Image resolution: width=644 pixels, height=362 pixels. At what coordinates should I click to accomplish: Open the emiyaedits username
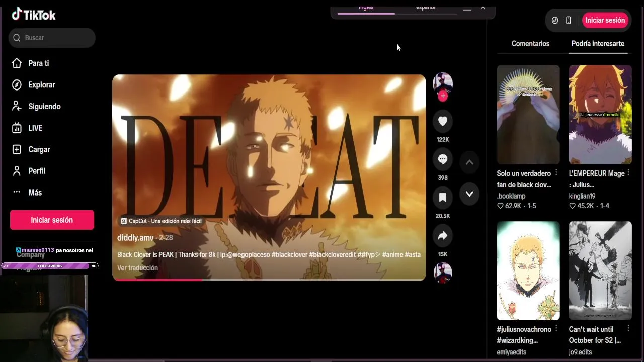click(512, 352)
